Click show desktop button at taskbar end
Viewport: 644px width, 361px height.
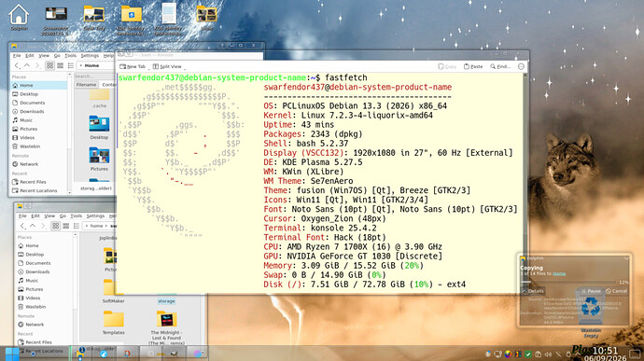coord(635,354)
